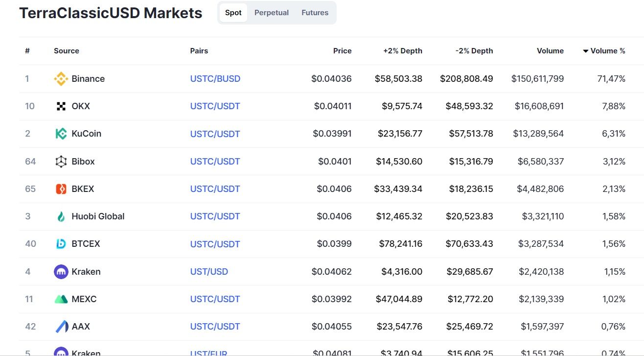
Task: Sort table by +2% Depth header
Action: [403, 51]
